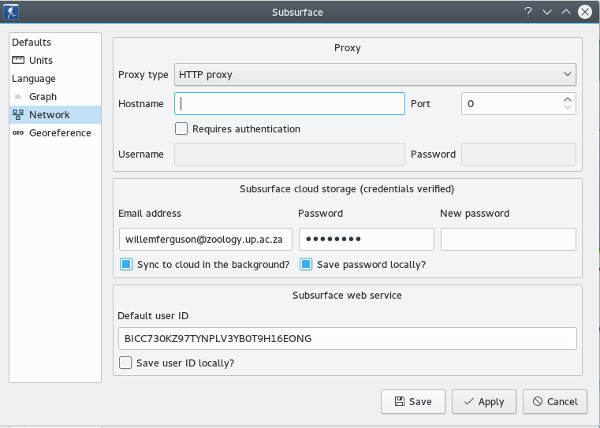Click the floppy disk icon on Save button

pos(399,401)
